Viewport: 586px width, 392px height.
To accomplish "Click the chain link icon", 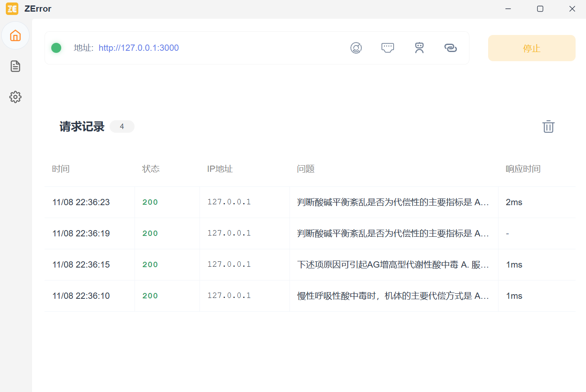I will pos(451,48).
